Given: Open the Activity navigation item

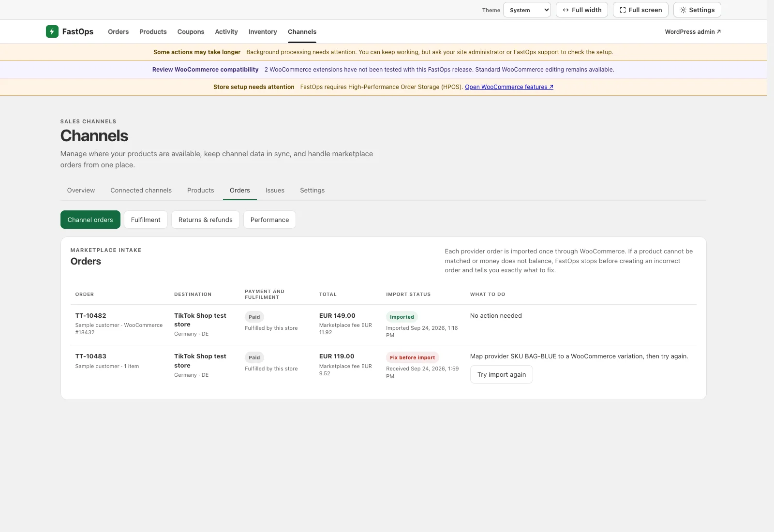Looking at the screenshot, I should click(226, 31).
